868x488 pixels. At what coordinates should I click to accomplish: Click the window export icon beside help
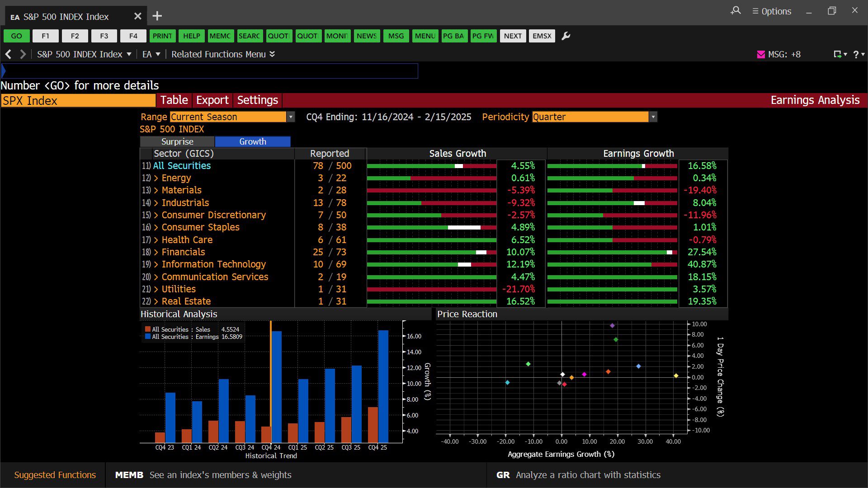(x=838, y=54)
